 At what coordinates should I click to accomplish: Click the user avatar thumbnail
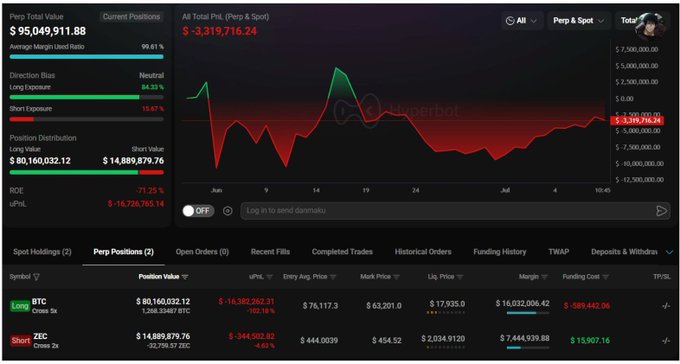tap(650, 26)
